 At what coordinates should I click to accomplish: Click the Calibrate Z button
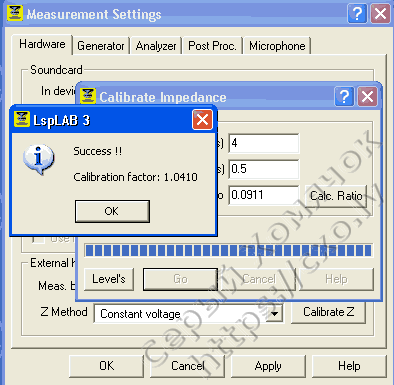click(328, 312)
